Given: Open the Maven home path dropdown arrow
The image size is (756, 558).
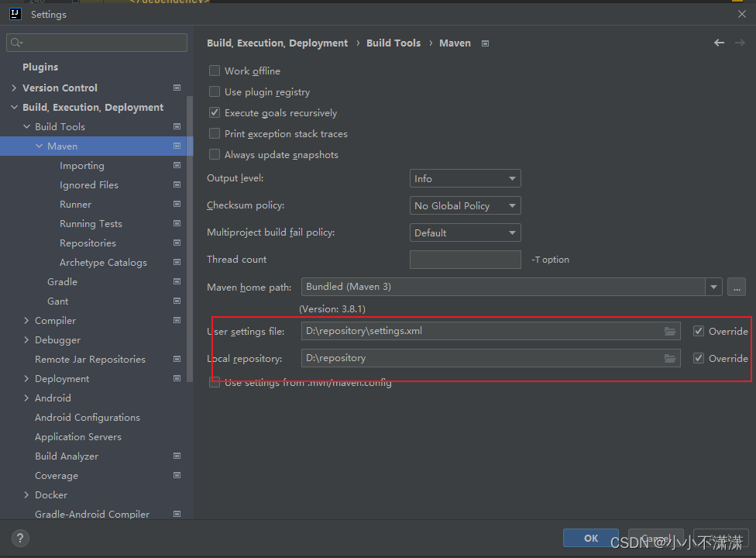Looking at the screenshot, I should click(713, 287).
